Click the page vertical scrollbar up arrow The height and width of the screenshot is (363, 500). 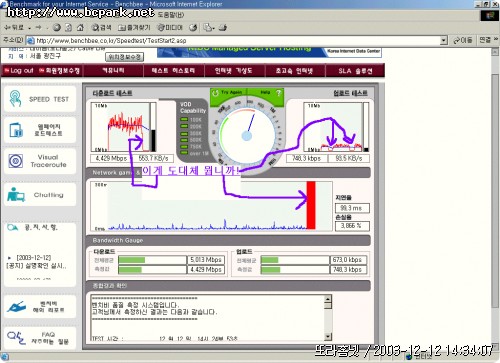pos(495,52)
